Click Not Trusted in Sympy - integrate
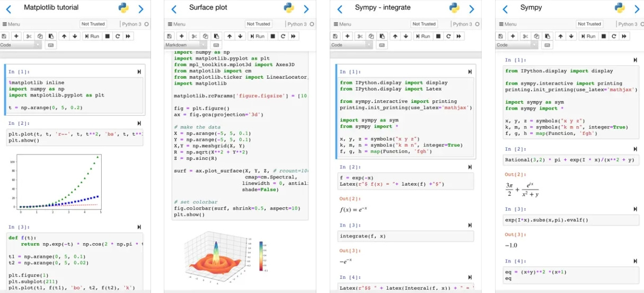This screenshot has height=293, width=644. pos(424,24)
